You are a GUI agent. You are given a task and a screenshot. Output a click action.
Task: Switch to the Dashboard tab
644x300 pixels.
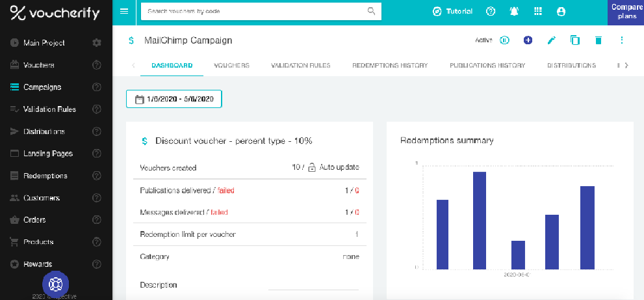coord(172,66)
